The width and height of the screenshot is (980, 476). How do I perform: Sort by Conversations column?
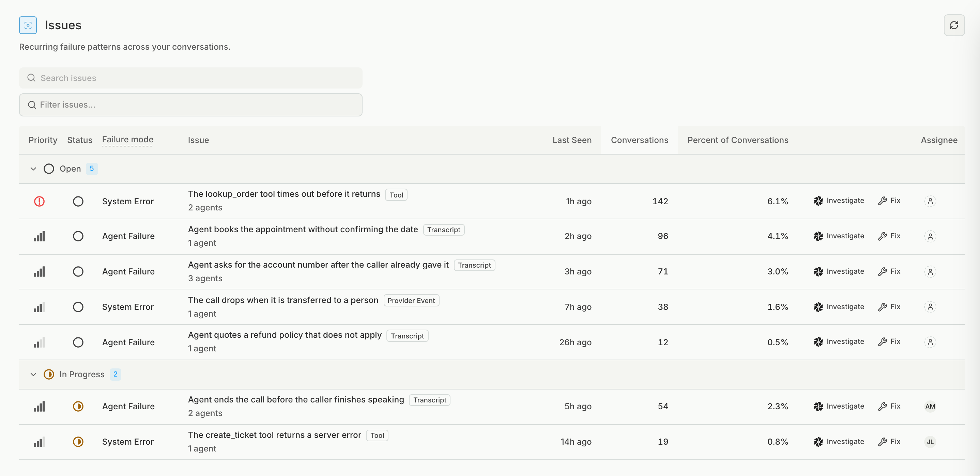click(x=640, y=140)
